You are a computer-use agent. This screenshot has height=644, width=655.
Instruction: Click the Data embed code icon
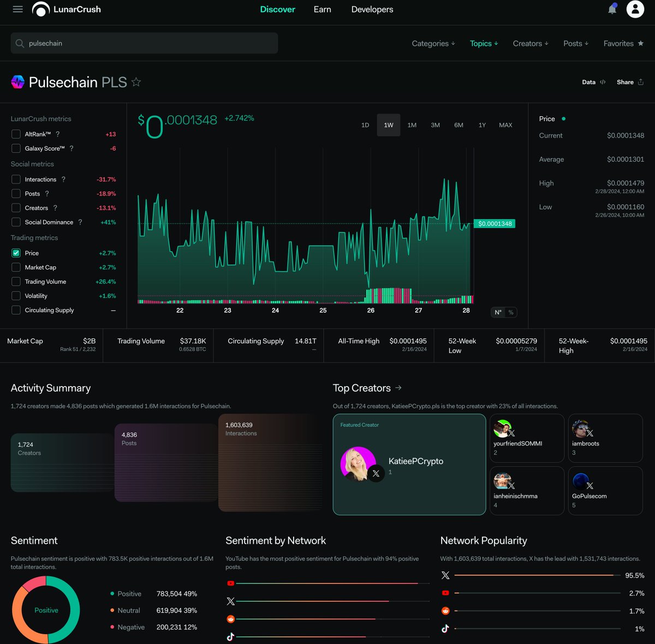point(603,82)
